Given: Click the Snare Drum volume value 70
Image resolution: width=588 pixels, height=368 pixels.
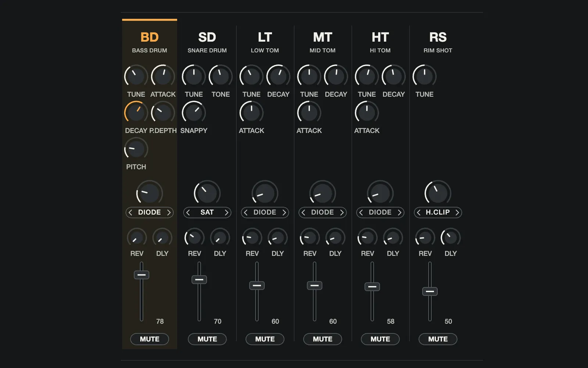Looking at the screenshot, I should click(x=218, y=321).
